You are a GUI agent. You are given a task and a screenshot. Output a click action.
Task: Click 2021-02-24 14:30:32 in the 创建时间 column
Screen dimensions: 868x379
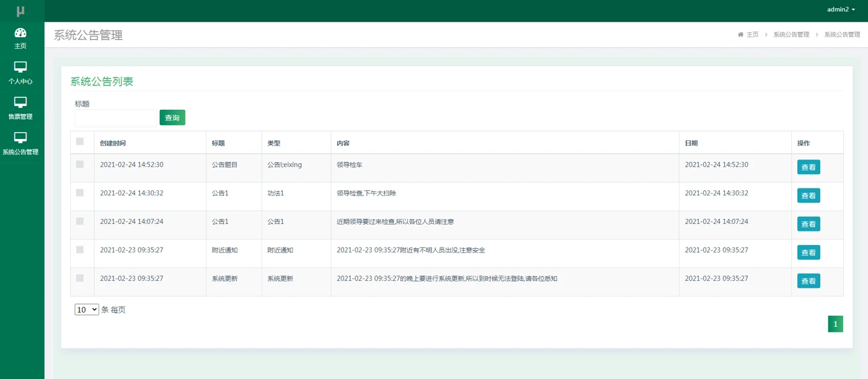pyautogui.click(x=131, y=194)
